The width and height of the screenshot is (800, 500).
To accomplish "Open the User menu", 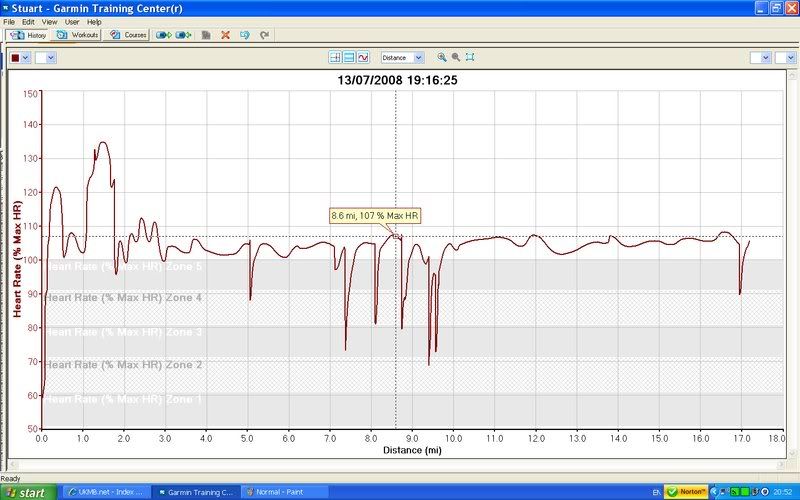I will pyautogui.click(x=72, y=22).
